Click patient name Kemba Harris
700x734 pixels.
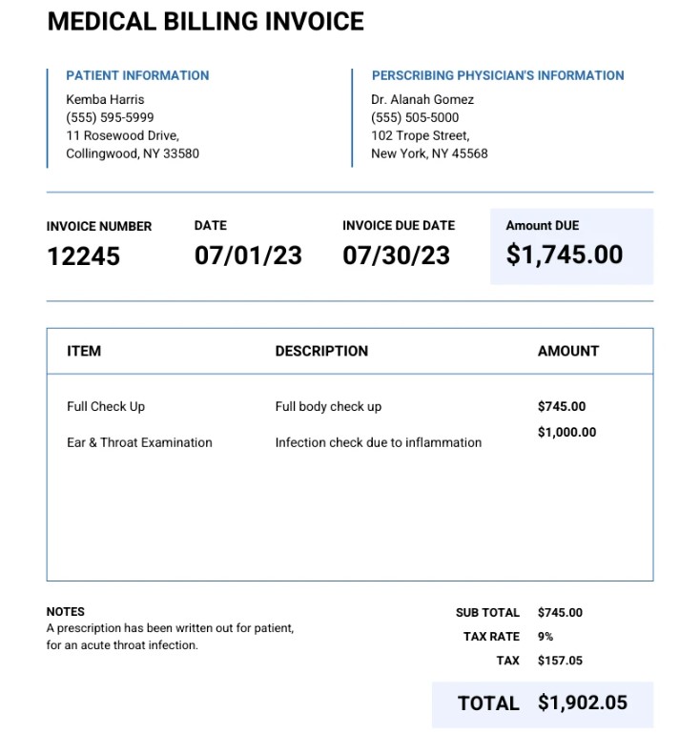tap(105, 99)
